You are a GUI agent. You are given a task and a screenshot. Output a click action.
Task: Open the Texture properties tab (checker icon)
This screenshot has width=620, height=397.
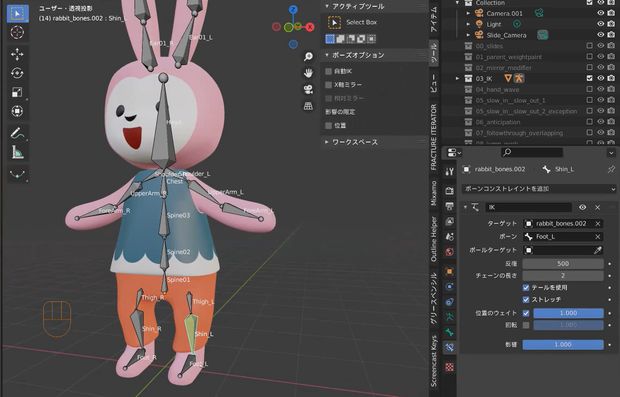pos(450,367)
